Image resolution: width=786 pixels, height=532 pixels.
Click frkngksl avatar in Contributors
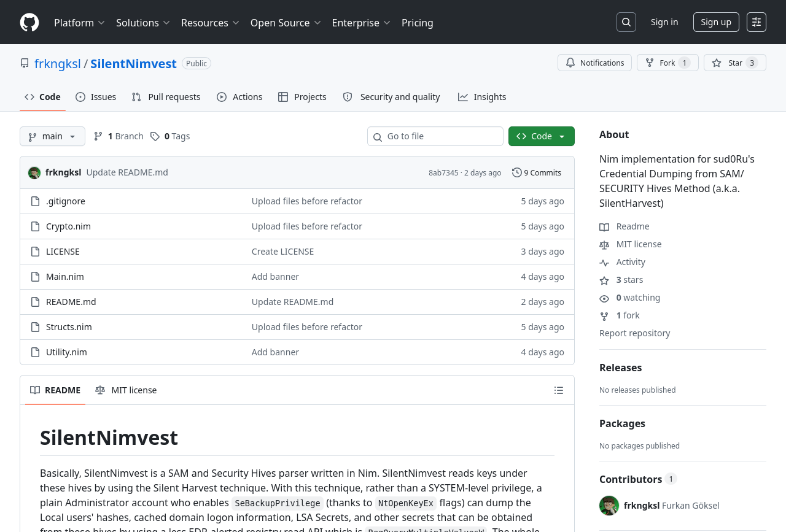609,506
